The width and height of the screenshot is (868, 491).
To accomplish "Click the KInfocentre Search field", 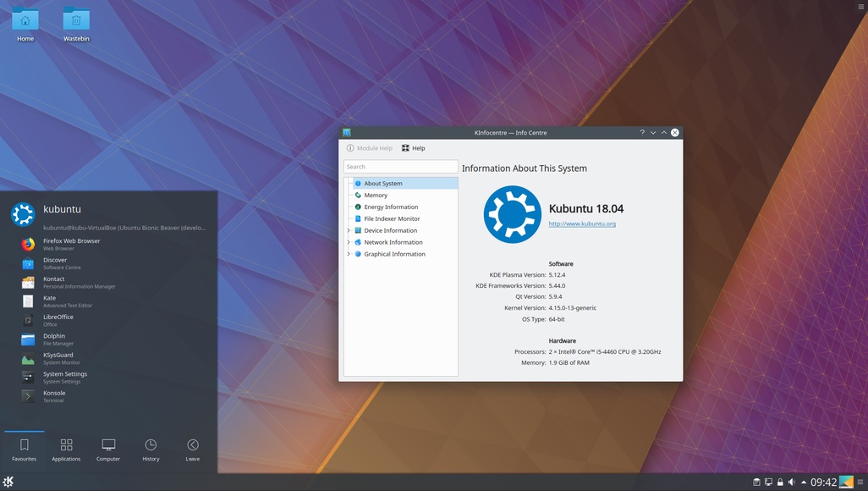I will pos(400,167).
